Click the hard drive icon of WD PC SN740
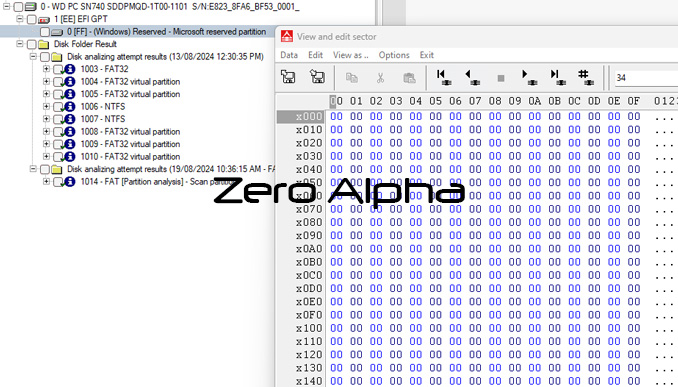Viewport: 678px width, 387px height. (30, 6)
